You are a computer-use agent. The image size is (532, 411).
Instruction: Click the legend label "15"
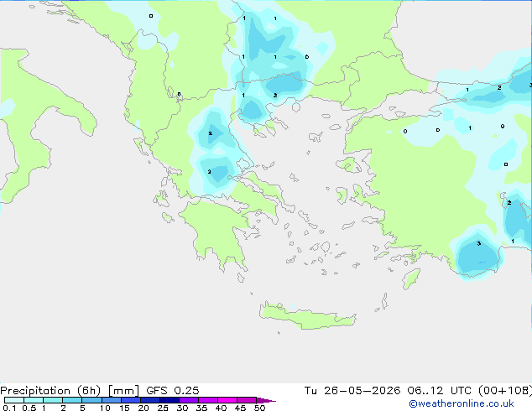coord(124,408)
